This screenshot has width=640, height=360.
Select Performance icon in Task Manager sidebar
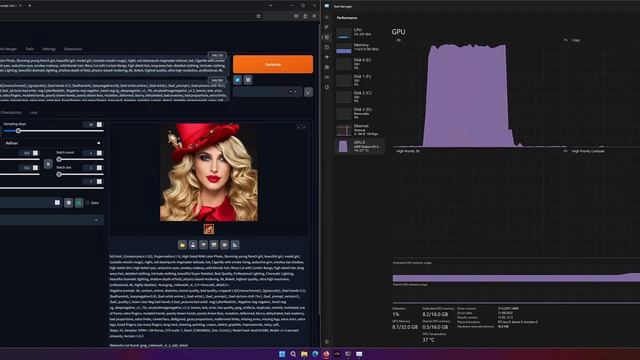(x=327, y=37)
